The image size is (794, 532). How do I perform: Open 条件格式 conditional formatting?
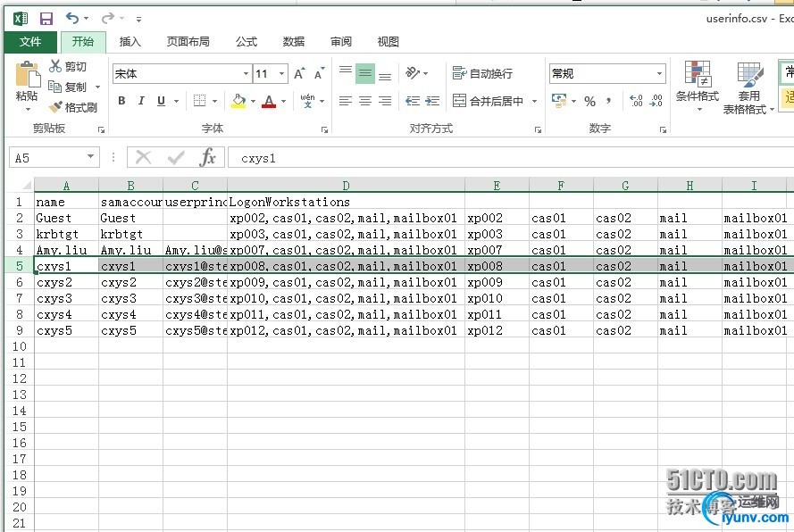pyautogui.click(x=698, y=85)
